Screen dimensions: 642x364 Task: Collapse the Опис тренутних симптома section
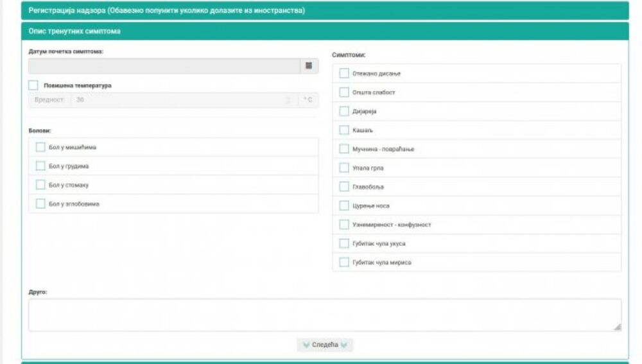click(x=324, y=31)
